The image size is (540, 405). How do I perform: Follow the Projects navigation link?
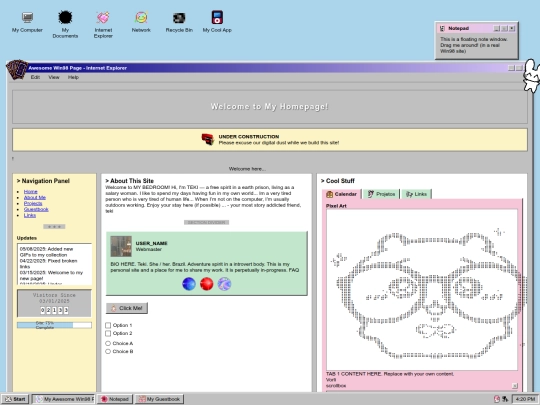pyautogui.click(x=33, y=203)
